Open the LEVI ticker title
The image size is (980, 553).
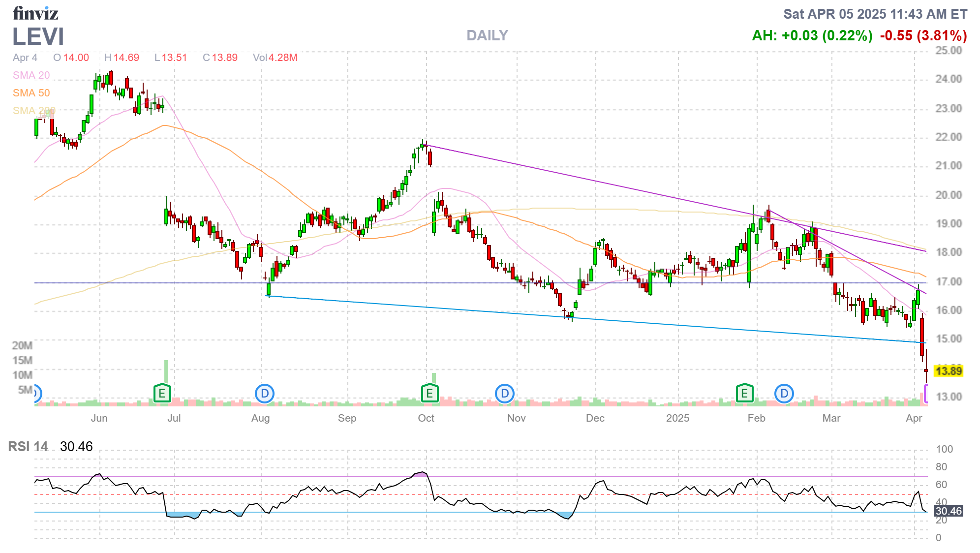tap(38, 36)
